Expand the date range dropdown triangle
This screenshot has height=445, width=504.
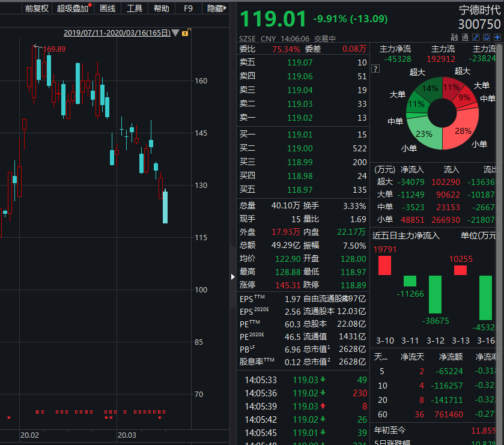[x=175, y=33]
